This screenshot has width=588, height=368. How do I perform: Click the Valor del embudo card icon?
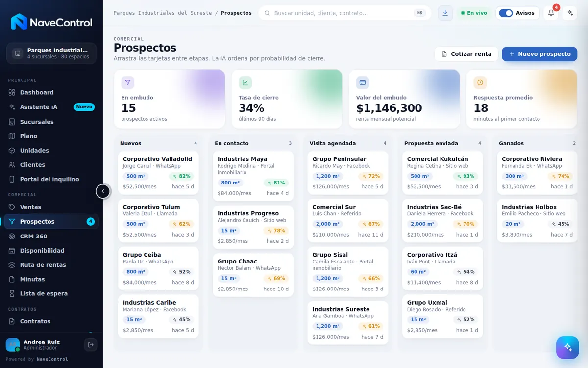point(363,82)
